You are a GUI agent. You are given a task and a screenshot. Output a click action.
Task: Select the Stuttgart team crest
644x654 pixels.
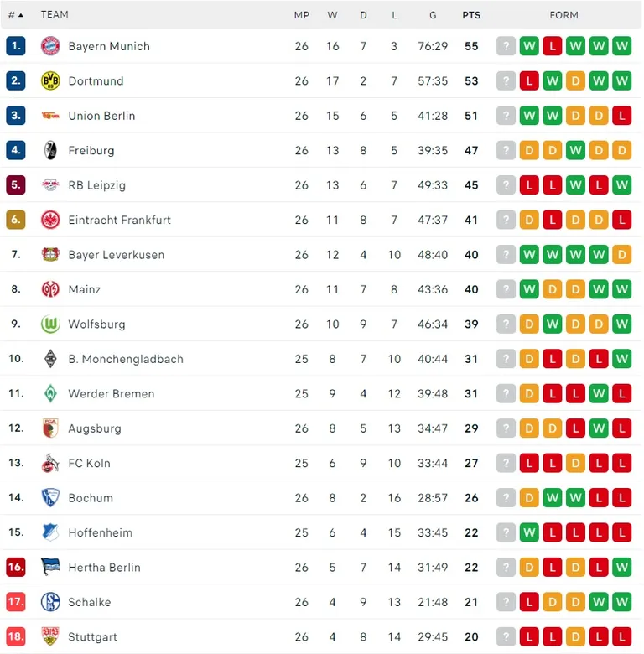coord(50,636)
